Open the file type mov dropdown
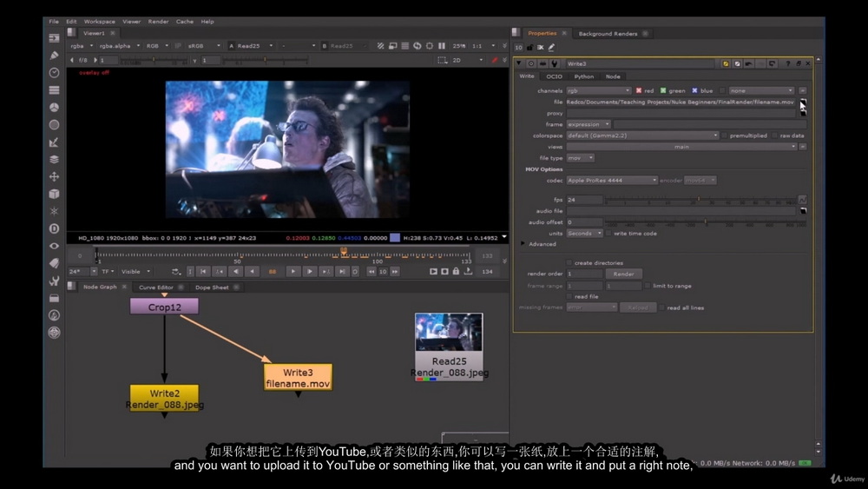868x489 pixels. coord(580,158)
